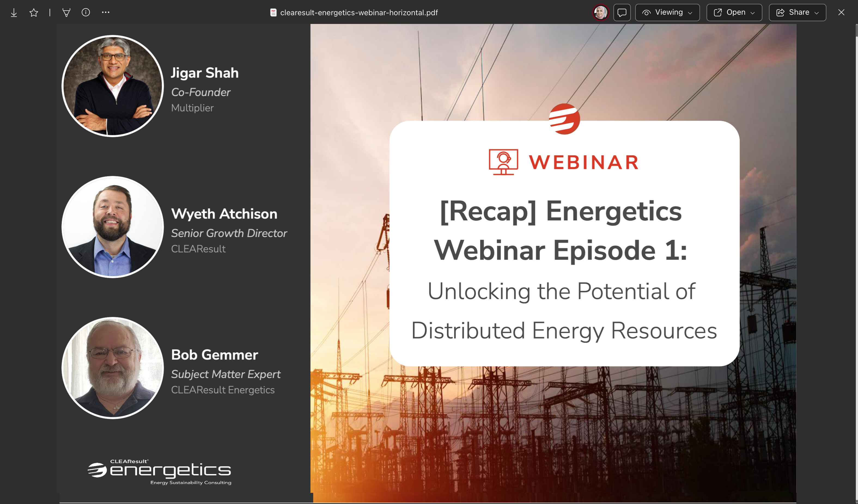Click the Multiplier company text

click(192, 108)
